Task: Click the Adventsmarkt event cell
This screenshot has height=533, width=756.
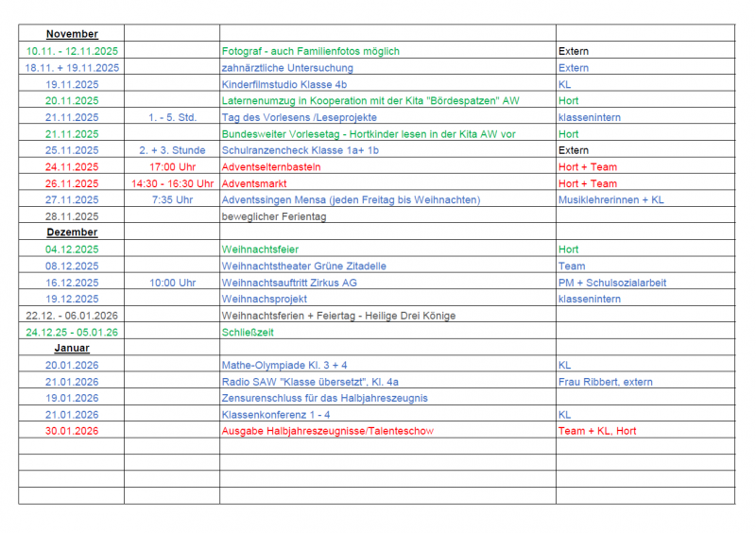Action: tap(254, 183)
